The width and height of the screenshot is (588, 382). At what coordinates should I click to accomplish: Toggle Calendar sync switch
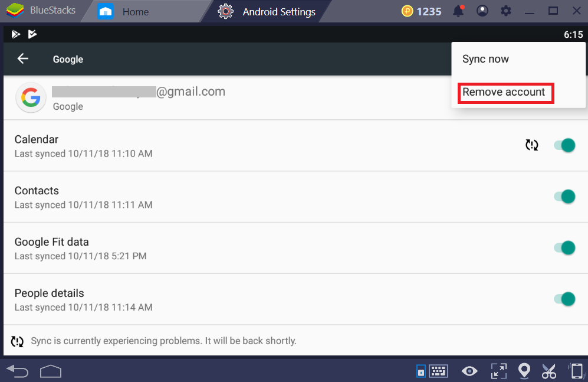[x=564, y=145]
